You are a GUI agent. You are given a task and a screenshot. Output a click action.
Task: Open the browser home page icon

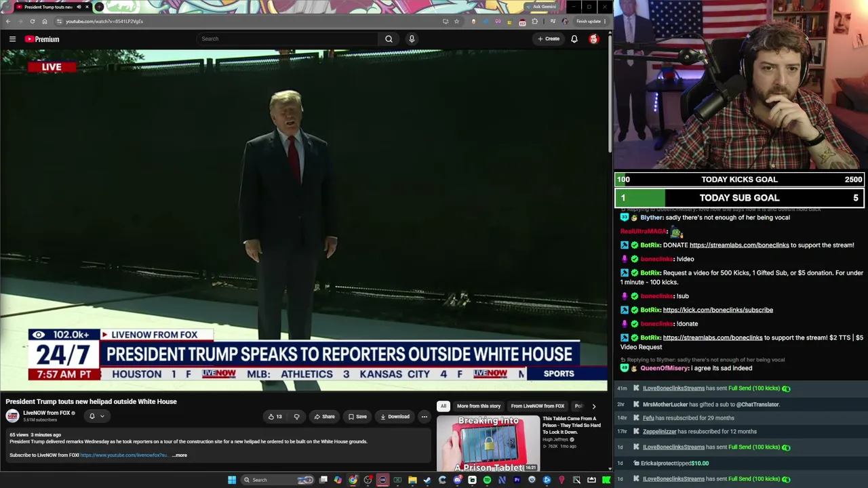(45, 21)
